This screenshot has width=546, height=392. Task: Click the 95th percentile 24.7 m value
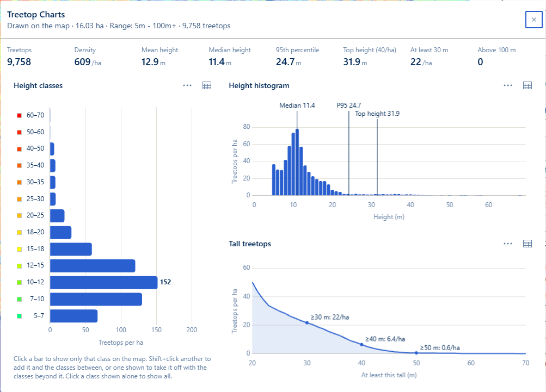[289, 62]
